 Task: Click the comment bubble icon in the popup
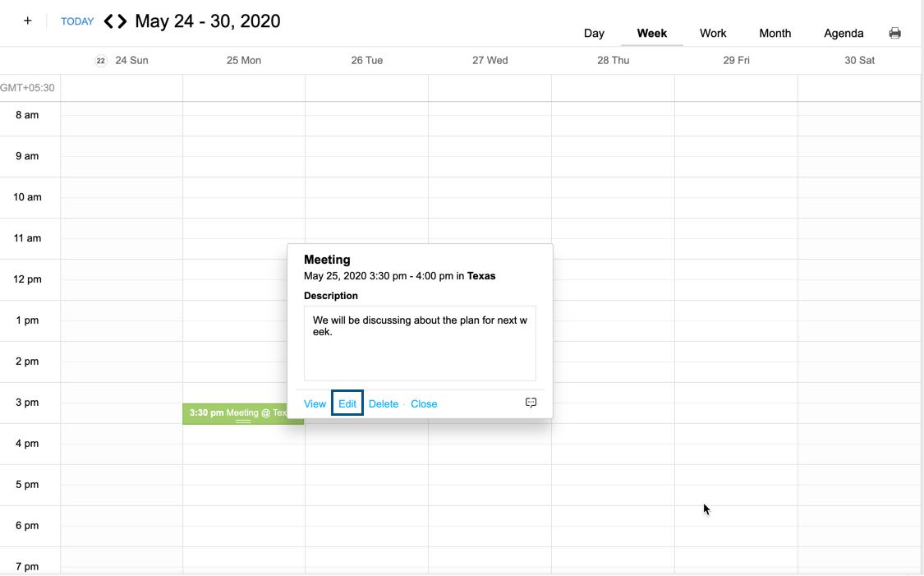tap(531, 402)
